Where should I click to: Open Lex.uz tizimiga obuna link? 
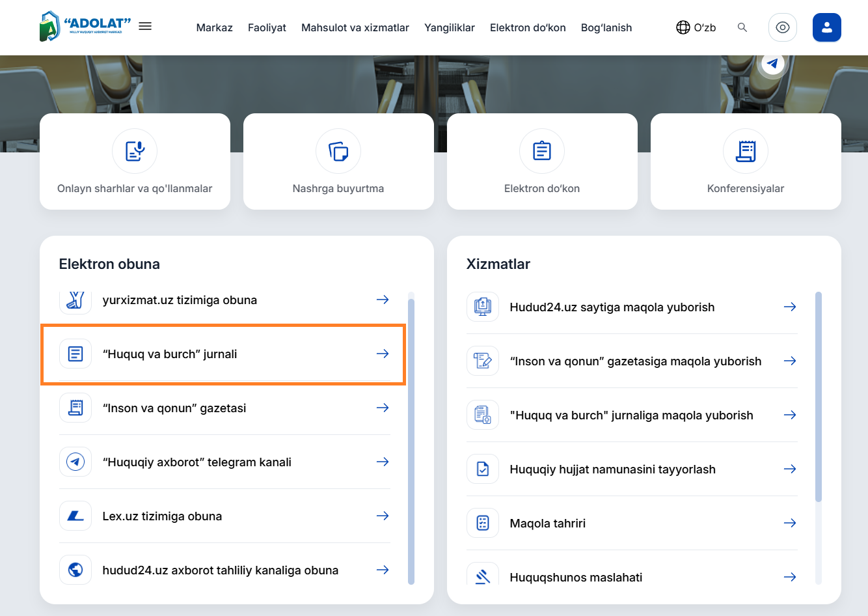(162, 516)
